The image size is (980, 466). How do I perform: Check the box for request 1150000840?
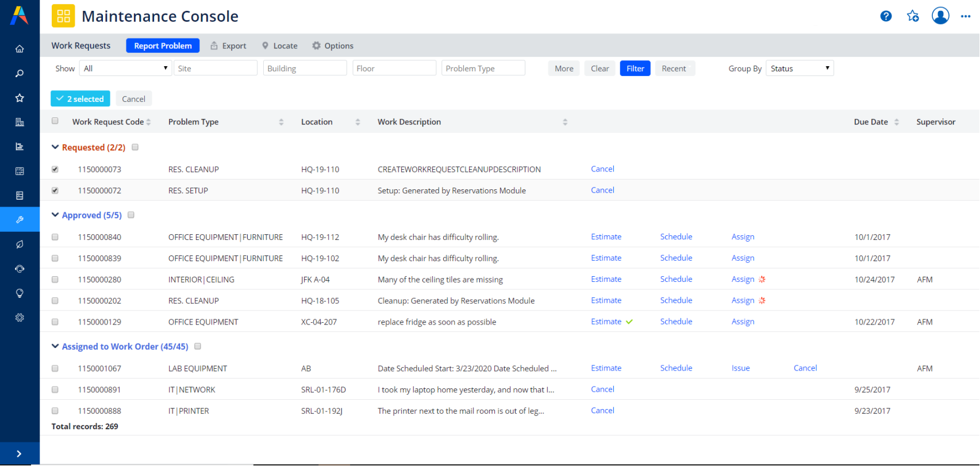point(55,237)
